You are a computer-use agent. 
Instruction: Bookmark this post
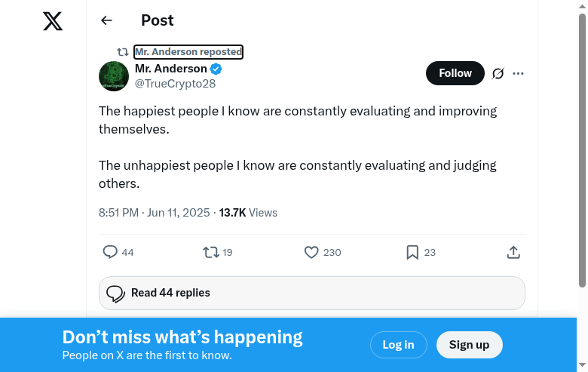[x=412, y=252]
